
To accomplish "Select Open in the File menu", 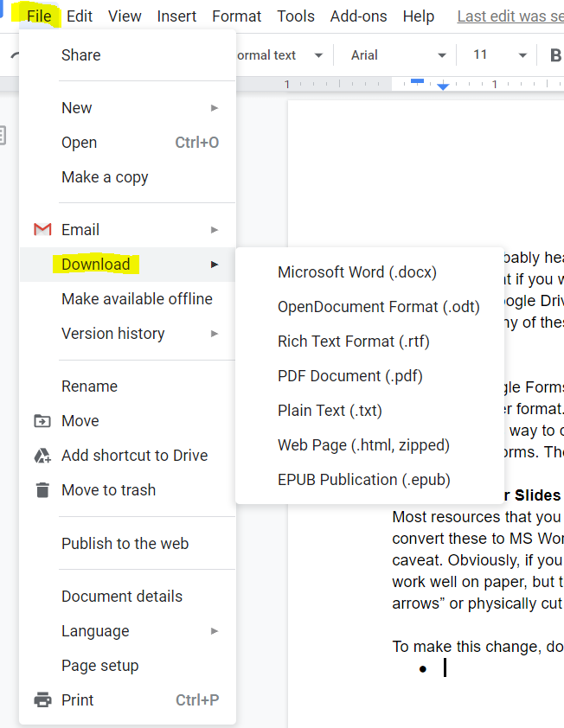I will [x=128, y=142].
